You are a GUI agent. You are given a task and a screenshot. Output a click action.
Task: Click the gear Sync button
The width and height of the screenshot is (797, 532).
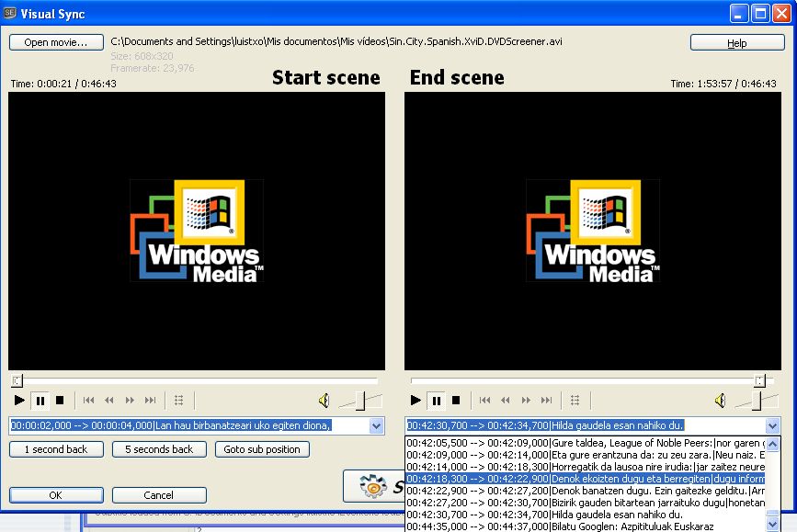coord(374,486)
